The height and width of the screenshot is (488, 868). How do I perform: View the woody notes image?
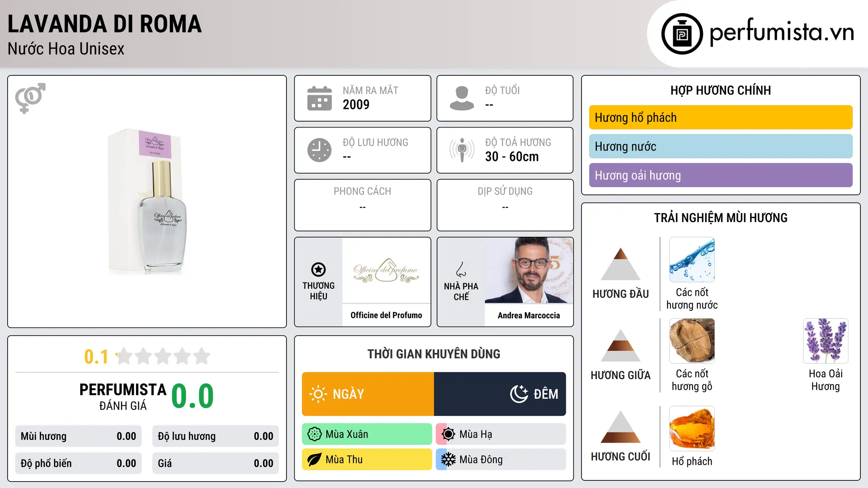click(x=692, y=341)
